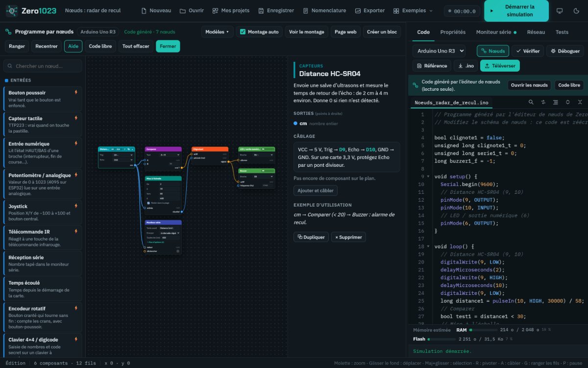Click the Supprimer button
Viewport: 588px width, 368px height.
click(348, 237)
